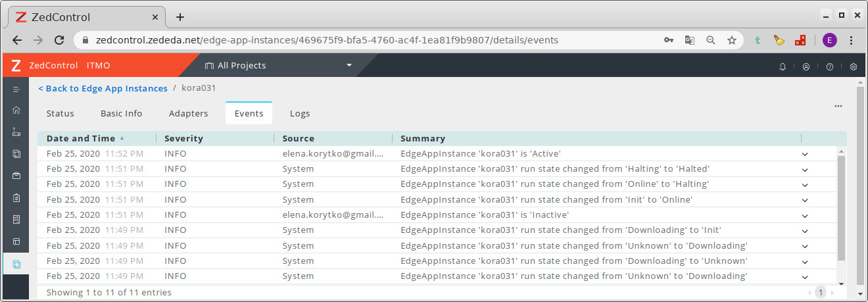
Task: Expand the 'Halting' to 'Halted' event row
Action: (x=804, y=170)
